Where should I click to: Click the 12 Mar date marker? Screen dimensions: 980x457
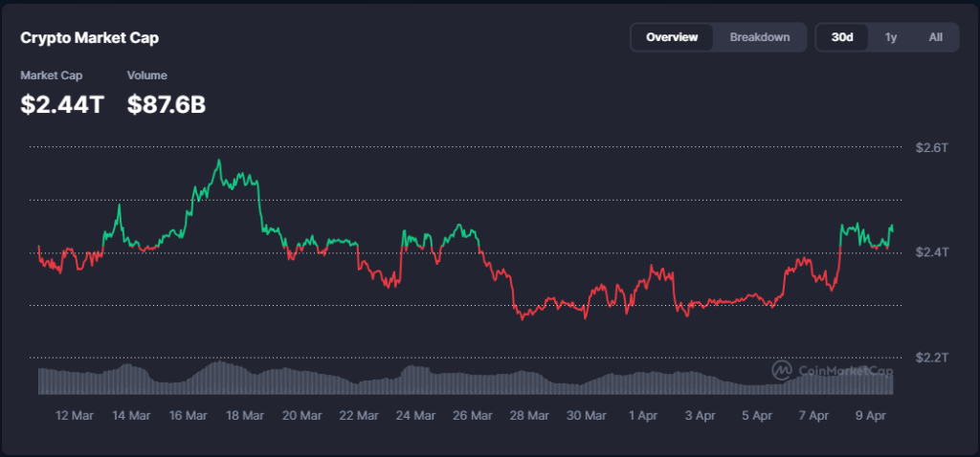pos(75,416)
